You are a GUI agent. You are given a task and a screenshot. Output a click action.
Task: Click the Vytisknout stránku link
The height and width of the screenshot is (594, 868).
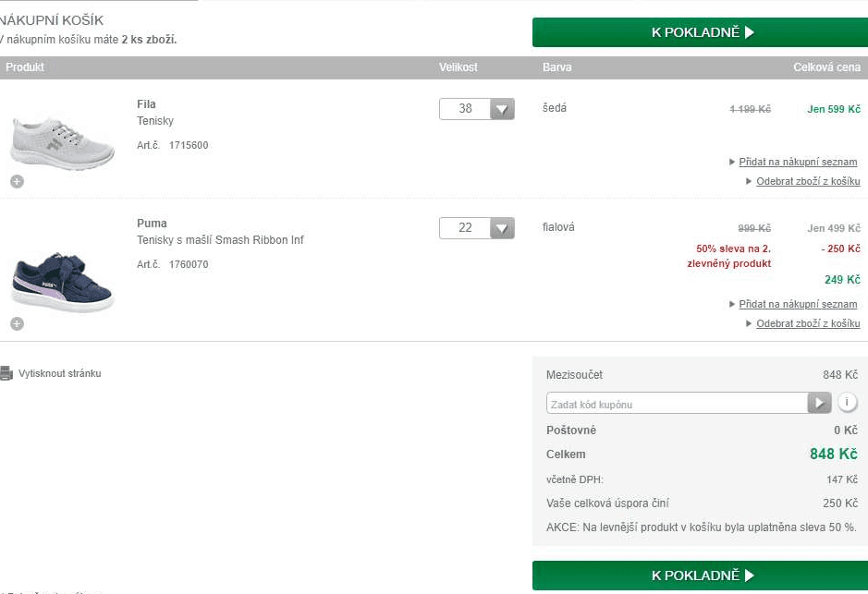(x=60, y=373)
